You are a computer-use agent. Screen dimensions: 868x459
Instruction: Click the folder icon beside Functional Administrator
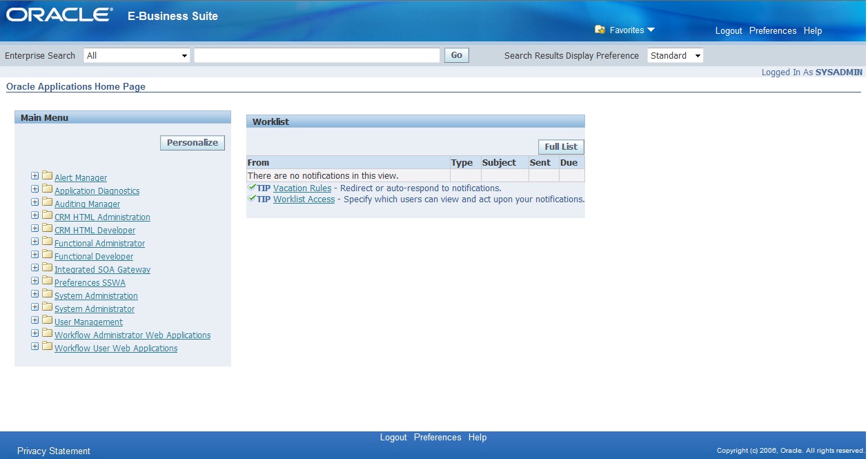[46, 242]
